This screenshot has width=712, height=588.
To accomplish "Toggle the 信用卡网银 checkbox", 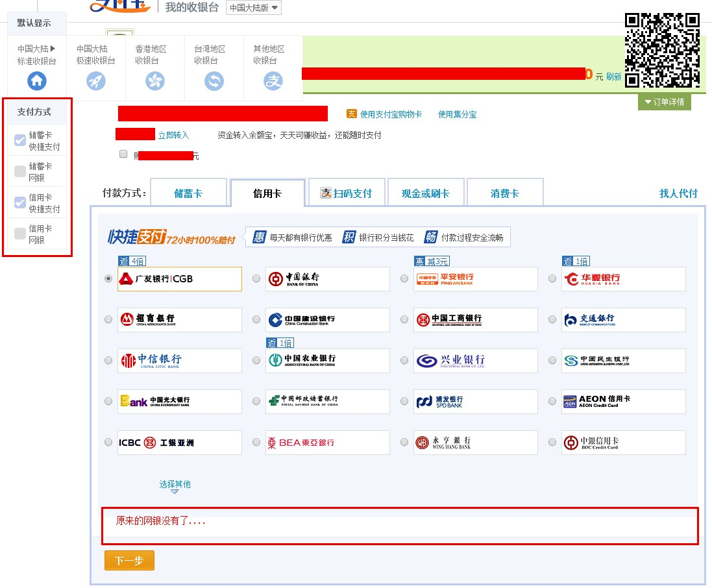I will (x=20, y=234).
